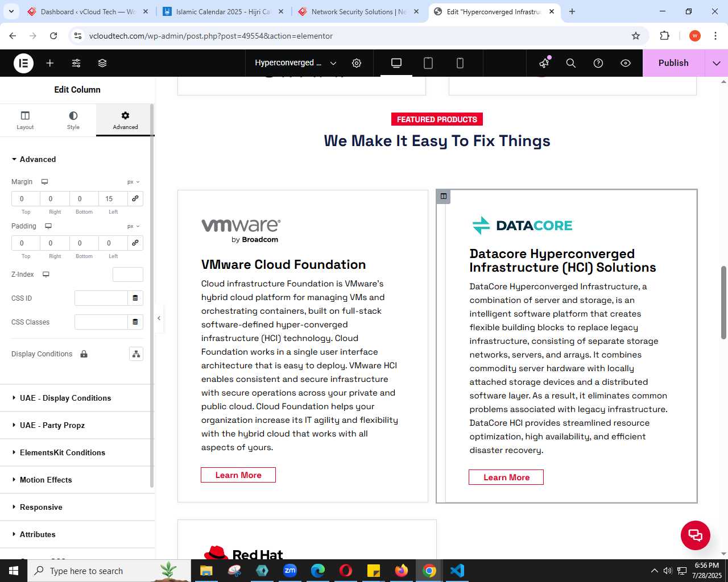Open the Elementor logo menu
Image resolution: width=728 pixels, height=582 pixels.
click(24, 63)
